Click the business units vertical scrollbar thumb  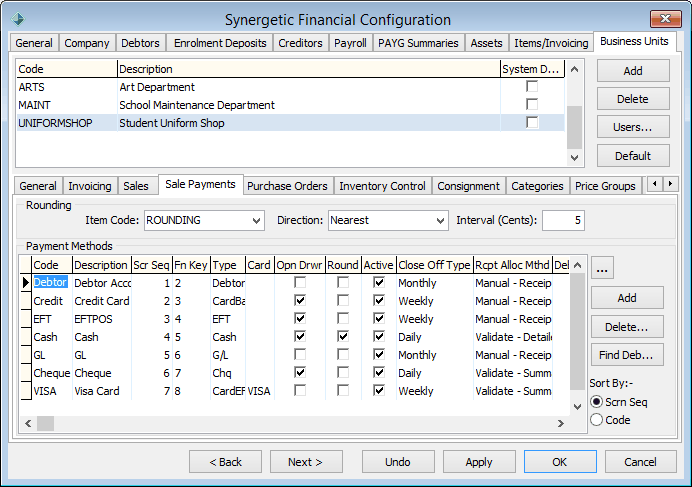(574, 128)
